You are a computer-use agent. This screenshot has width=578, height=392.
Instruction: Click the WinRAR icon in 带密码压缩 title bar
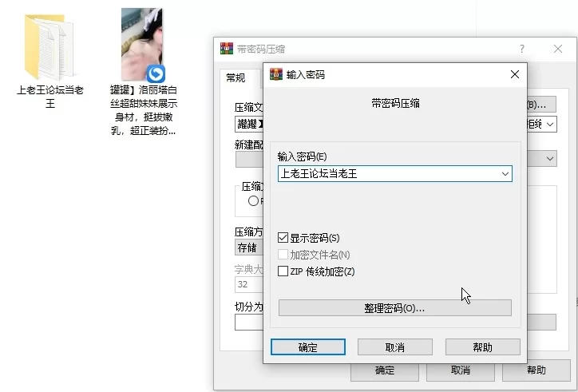(x=227, y=49)
